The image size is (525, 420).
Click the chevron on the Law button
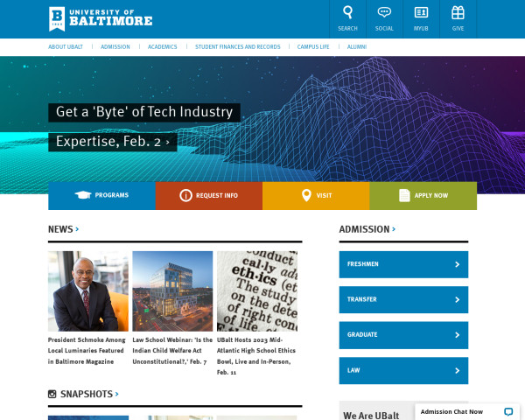(x=457, y=370)
